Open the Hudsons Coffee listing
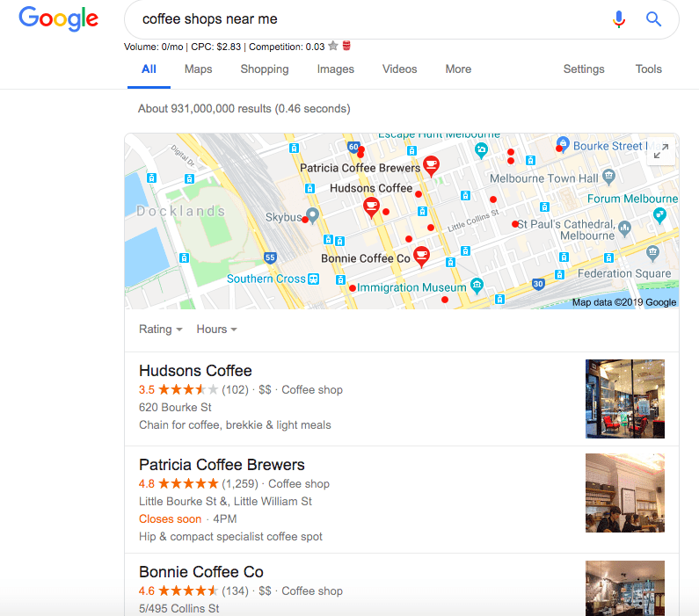This screenshot has width=699, height=616. [x=195, y=371]
